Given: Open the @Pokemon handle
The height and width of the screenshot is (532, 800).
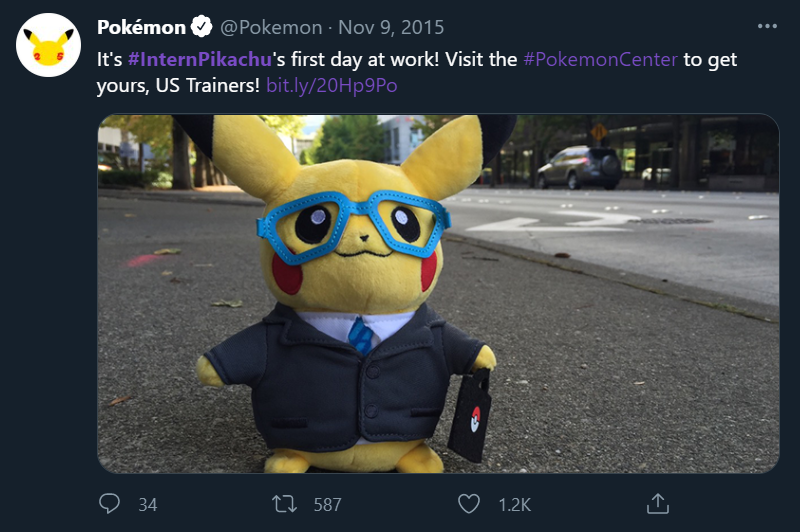Looking at the screenshot, I should (x=271, y=28).
